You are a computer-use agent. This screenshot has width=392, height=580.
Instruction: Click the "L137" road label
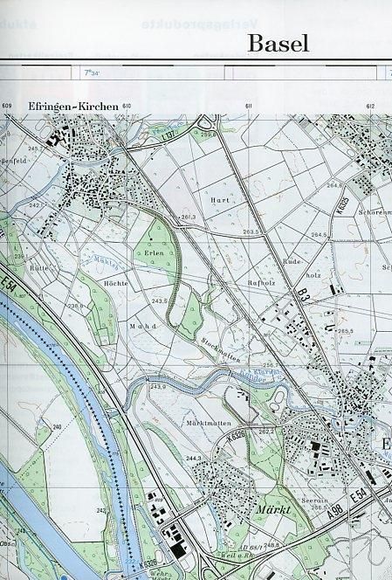168,136
